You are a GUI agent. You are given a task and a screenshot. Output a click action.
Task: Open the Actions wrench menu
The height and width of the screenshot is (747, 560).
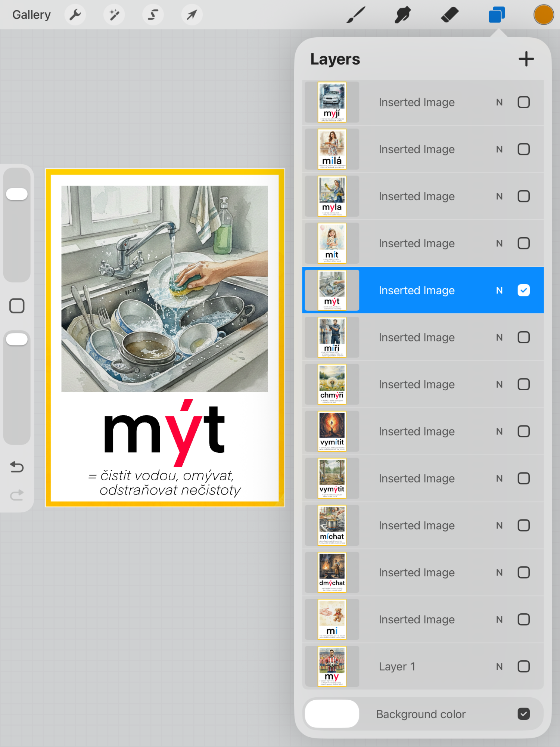[75, 15]
